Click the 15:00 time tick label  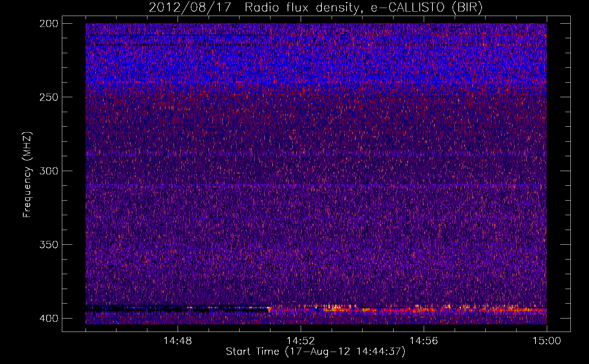[547, 341]
